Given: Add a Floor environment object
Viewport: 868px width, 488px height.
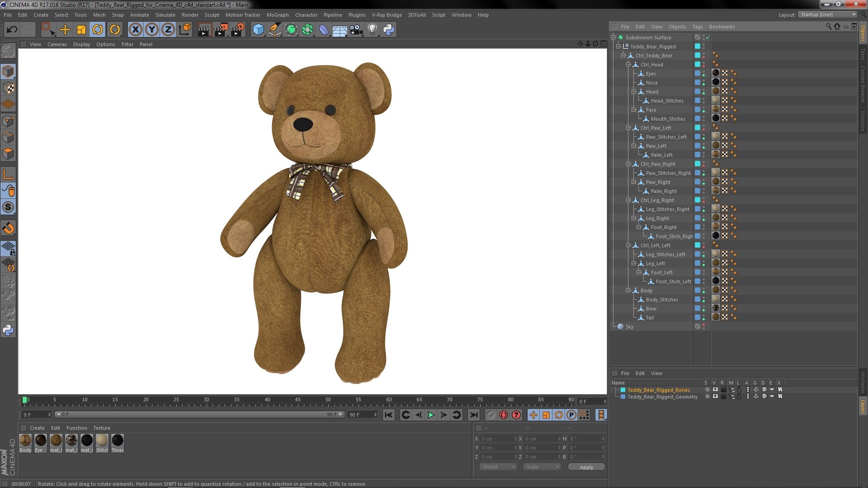Looking at the screenshot, I should pyautogui.click(x=340, y=30).
